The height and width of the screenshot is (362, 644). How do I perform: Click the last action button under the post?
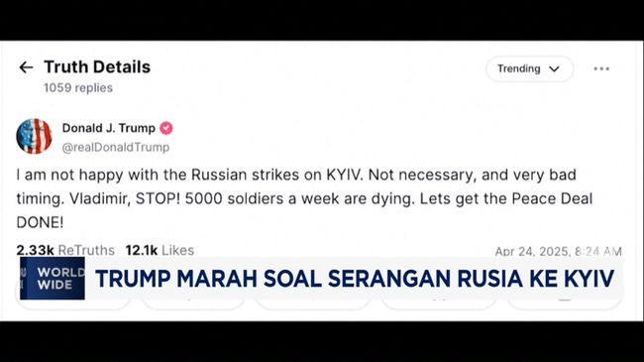click(x=565, y=304)
